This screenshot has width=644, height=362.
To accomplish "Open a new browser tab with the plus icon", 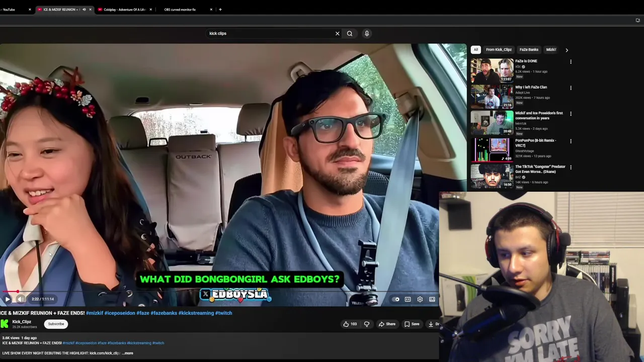I will coord(220,10).
